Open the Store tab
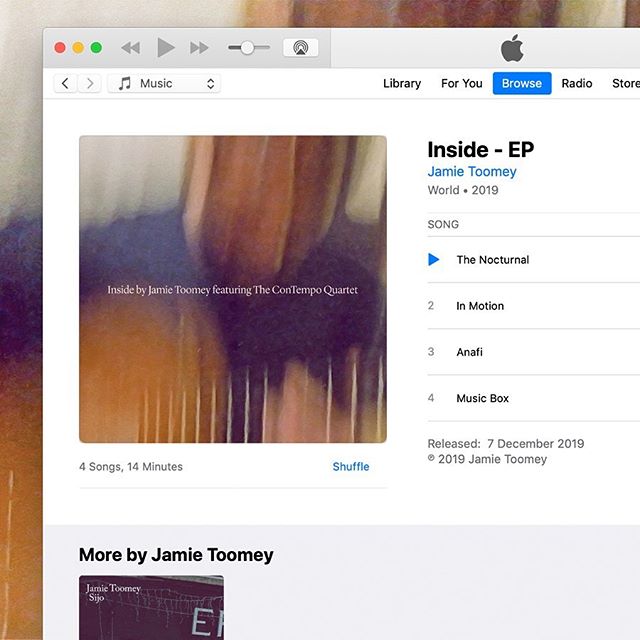Viewport: 640px width, 640px height. click(626, 83)
